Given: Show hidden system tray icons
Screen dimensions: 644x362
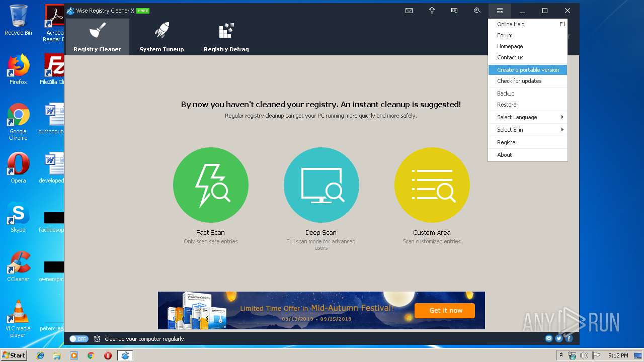Looking at the screenshot, I should tap(561, 355).
